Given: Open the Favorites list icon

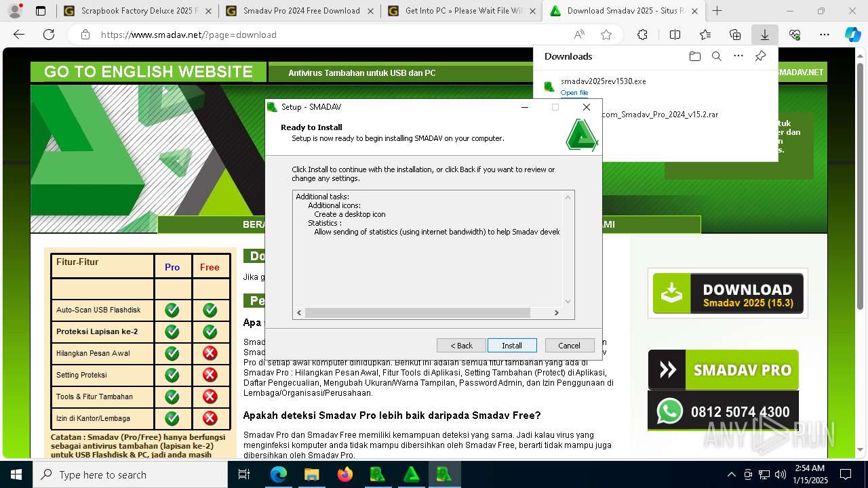Looking at the screenshot, I should coord(705,35).
